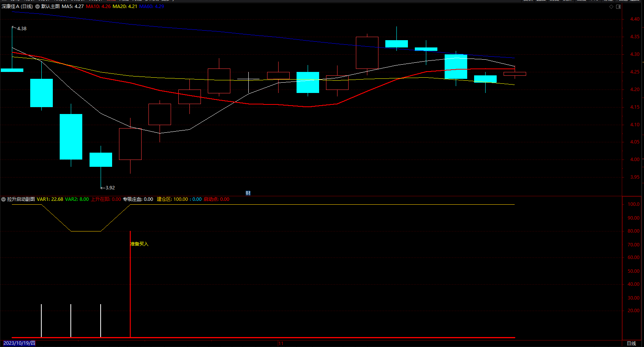This screenshot has width=644, height=347.
Task: Select the VAR1: 22.68 value
Action: [x=50, y=199]
